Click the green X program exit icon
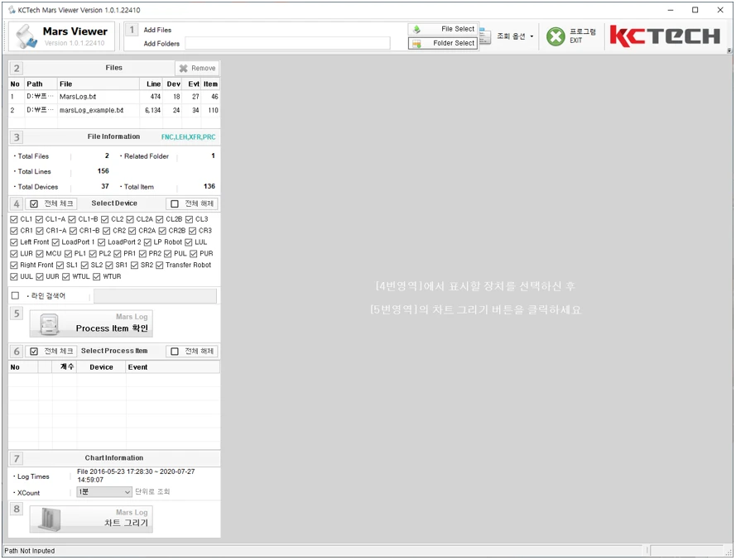The width and height of the screenshot is (736, 560). (x=556, y=36)
